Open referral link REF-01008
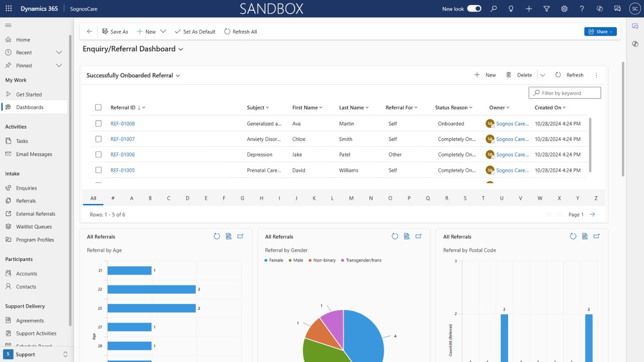This screenshot has height=362, width=644. pyautogui.click(x=123, y=123)
